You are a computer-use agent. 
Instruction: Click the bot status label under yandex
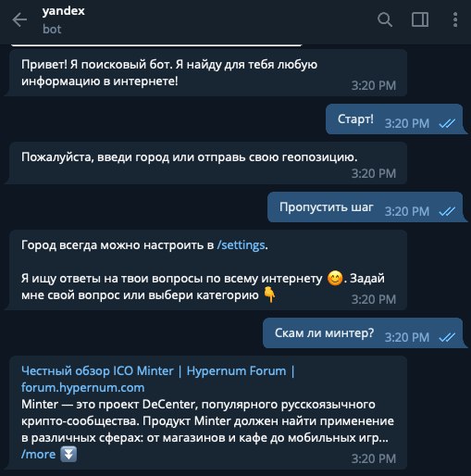click(x=52, y=30)
